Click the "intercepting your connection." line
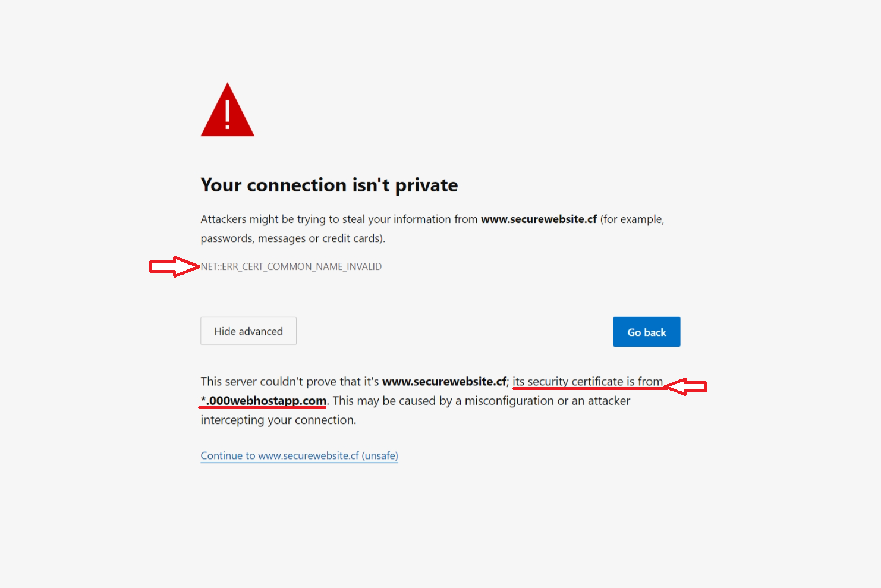Image resolution: width=881 pixels, height=588 pixels. tap(278, 420)
